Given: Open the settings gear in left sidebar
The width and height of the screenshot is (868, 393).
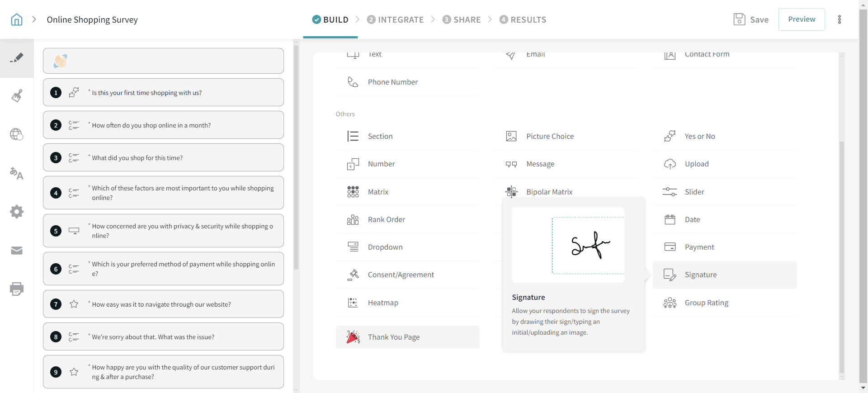Looking at the screenshot, I should click(17, 212).
